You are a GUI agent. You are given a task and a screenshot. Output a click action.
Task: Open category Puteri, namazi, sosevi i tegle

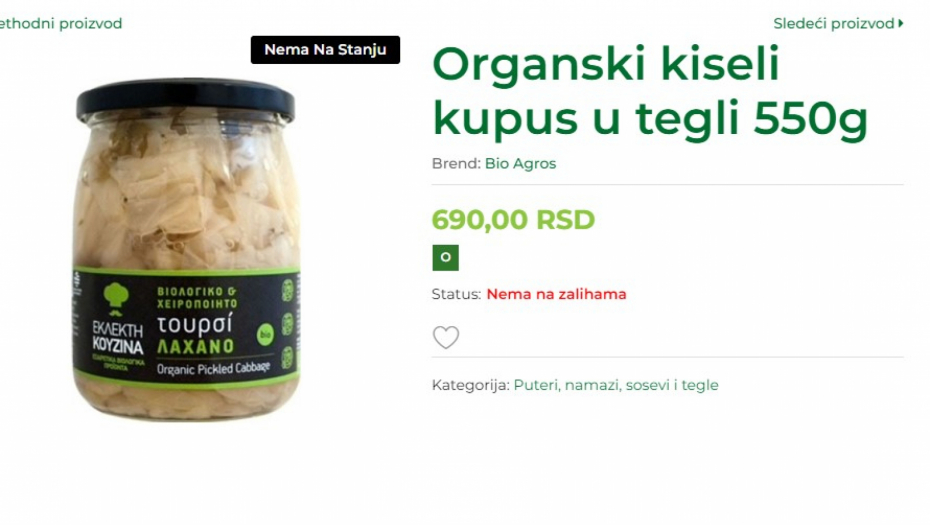coord(616,385)
